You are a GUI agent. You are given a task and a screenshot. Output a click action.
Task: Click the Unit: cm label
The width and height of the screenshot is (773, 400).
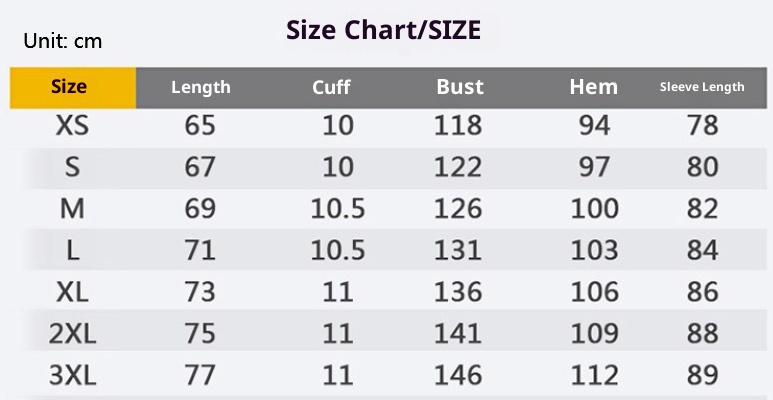pos(63,42)
